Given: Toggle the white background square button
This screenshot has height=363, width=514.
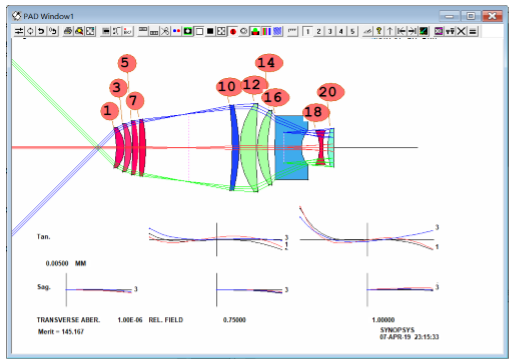Looking at the screenshot, I should coord(199,31).
